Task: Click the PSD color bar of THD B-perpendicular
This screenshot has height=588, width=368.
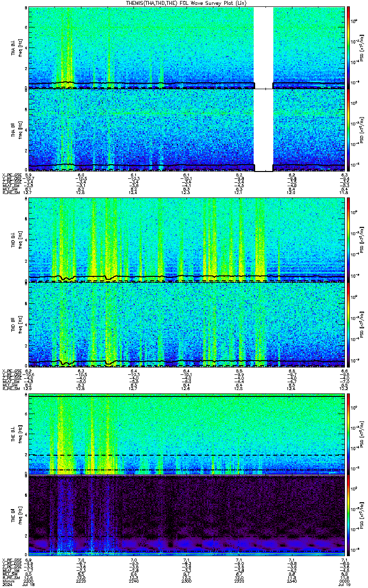Action: coord(348,240)
